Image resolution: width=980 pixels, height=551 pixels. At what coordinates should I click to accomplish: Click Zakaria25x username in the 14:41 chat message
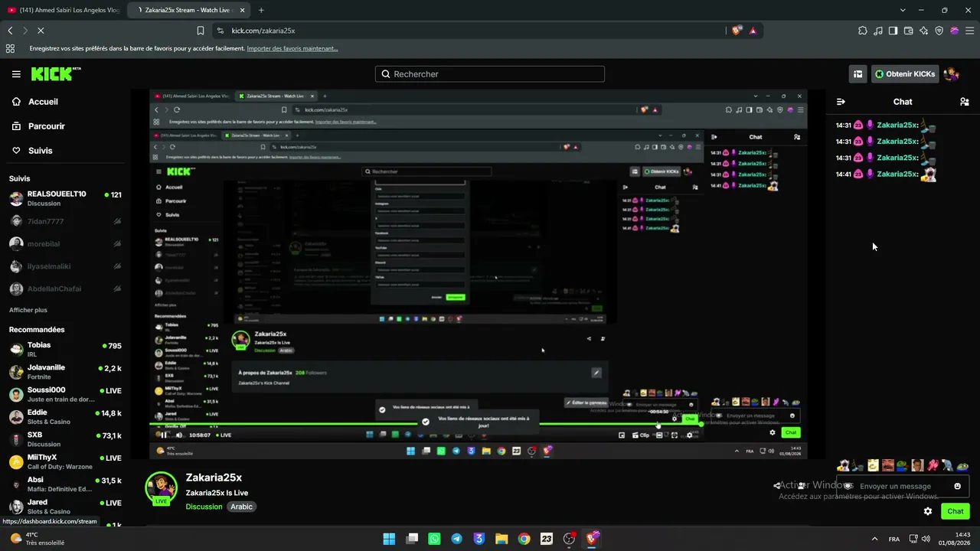(897, 174)
